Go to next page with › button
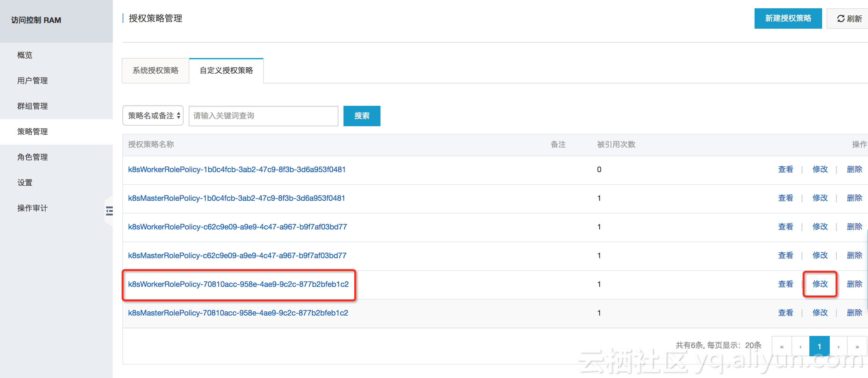The height and width of the screenshot is (378, 868). point(838,346)
